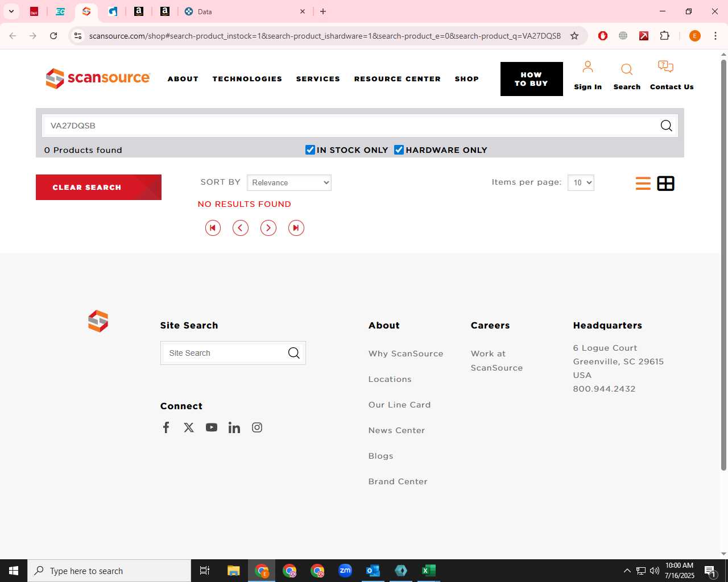Open the volume control tray icon
Screen dimensions: 728x582
[x=655, y=571]
